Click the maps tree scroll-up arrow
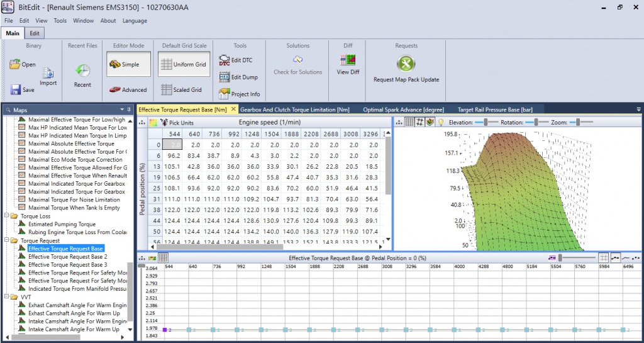The image size is (644, 343). pos(130,120)
